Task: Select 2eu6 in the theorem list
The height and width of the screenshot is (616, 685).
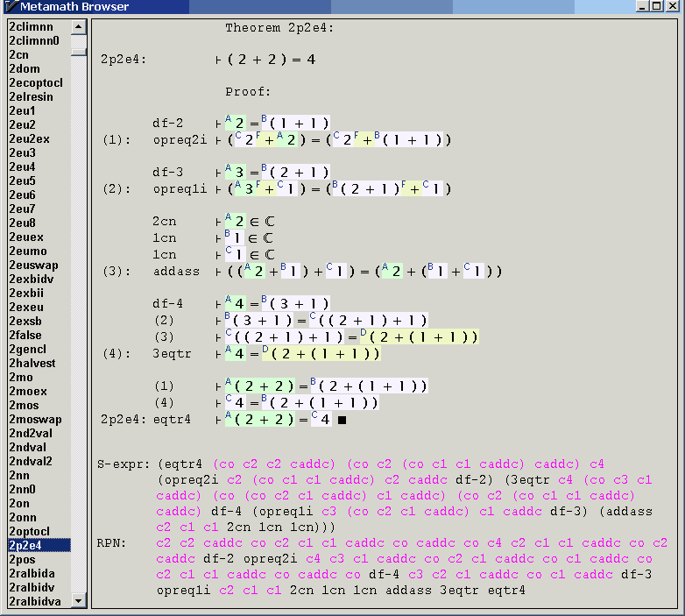Action: [x=22, y=195]
